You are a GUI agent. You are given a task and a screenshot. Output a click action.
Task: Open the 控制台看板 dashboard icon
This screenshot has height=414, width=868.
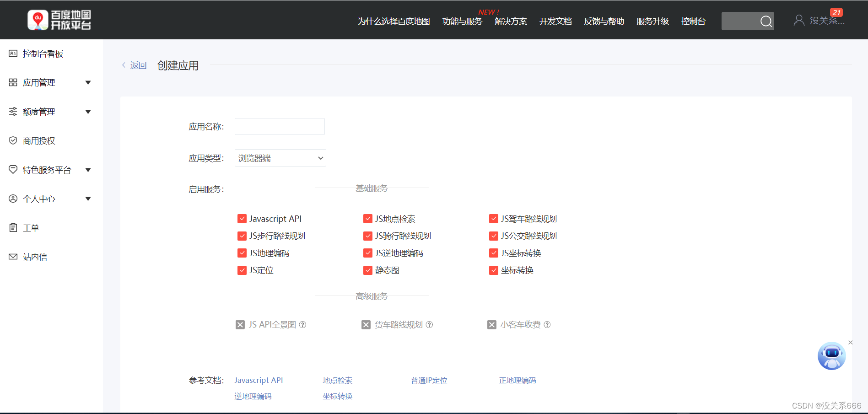(13, 53)
